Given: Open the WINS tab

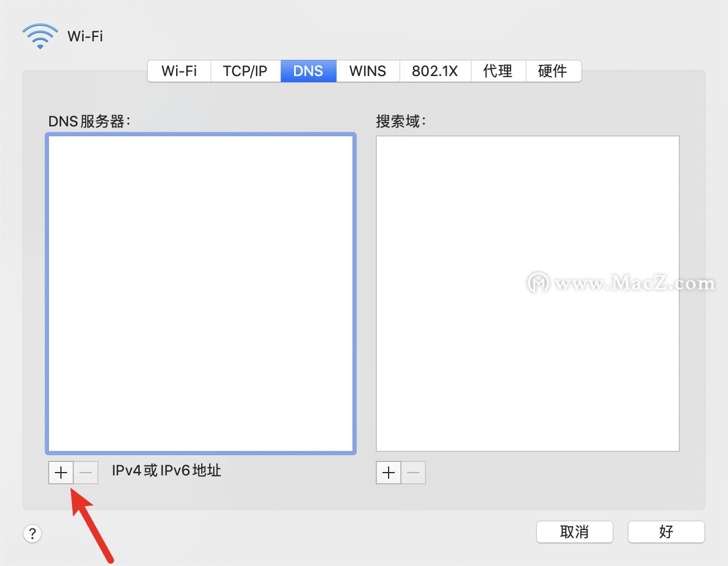Looking at the screenshot, I should click(x=367, y=71).
